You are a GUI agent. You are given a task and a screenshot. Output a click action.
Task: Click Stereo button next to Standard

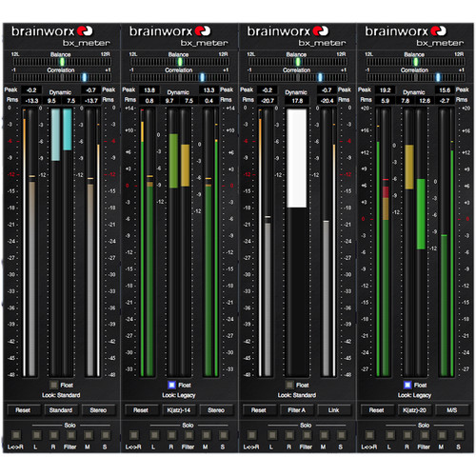click(98, 410)
